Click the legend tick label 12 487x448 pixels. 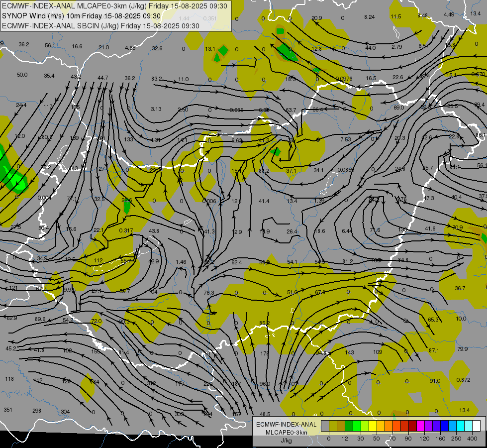click(x=345, y=439)
